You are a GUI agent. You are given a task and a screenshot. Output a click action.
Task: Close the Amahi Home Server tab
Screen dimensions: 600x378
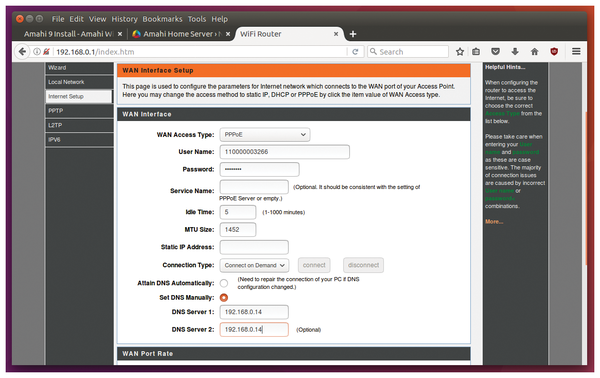tap(228, 34)
